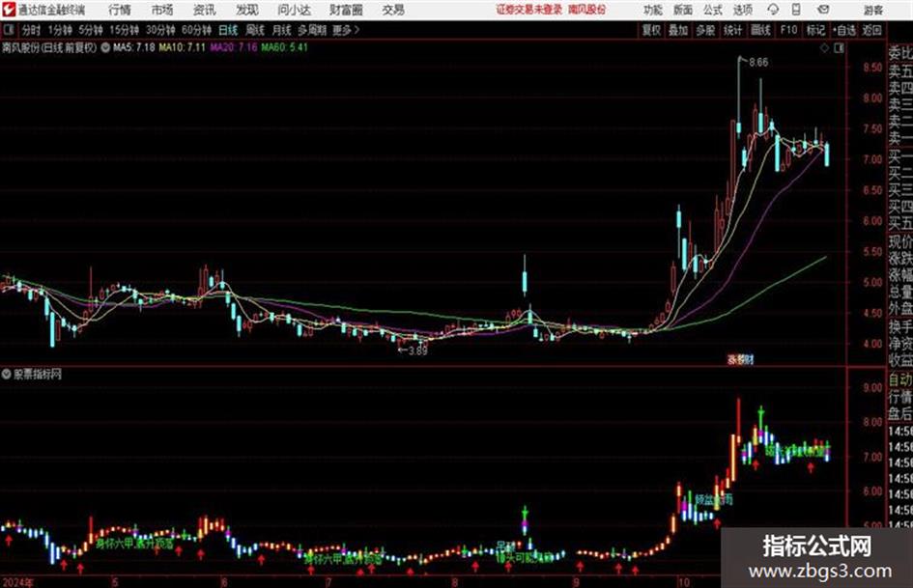
Task: Click the MA20: 7.16 label
Action: [234, 47]
